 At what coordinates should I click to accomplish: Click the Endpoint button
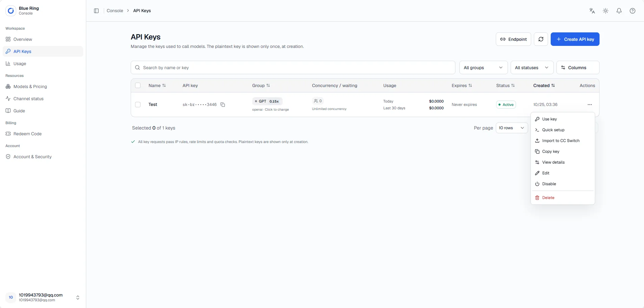pyautogui.click(x=513, y=39)
